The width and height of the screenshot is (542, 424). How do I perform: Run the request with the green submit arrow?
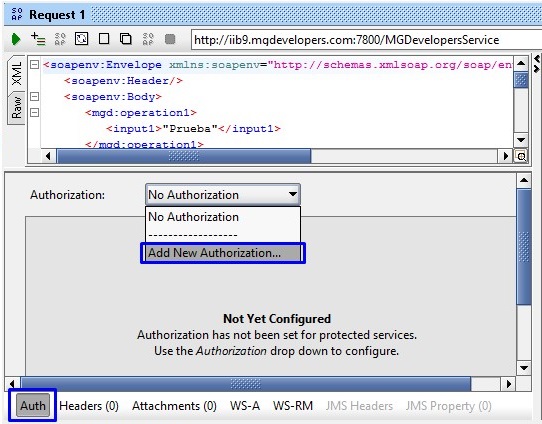tap(16, 39)
